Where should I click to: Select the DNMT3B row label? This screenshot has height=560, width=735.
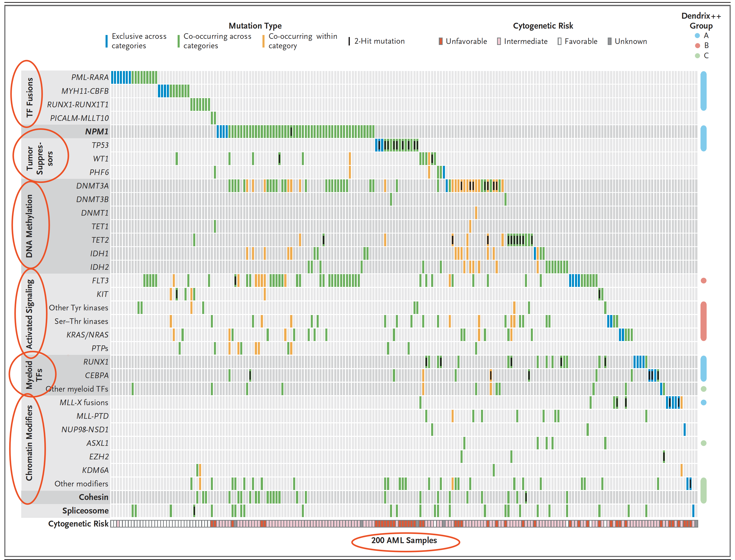(92, 199)
